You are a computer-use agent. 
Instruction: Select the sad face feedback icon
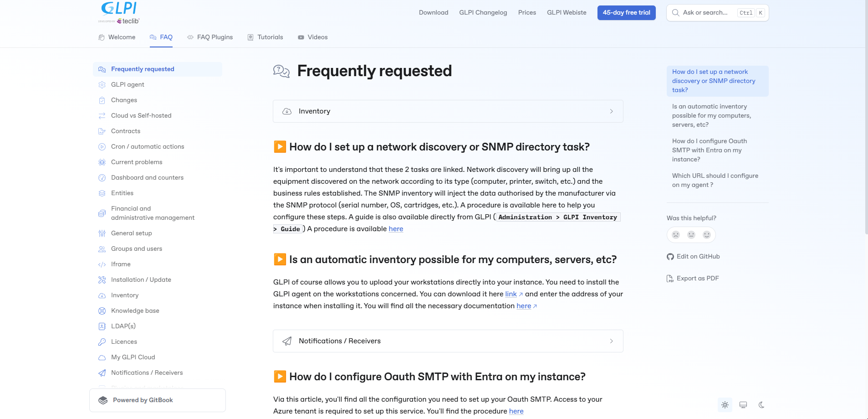tap(676, 235)
